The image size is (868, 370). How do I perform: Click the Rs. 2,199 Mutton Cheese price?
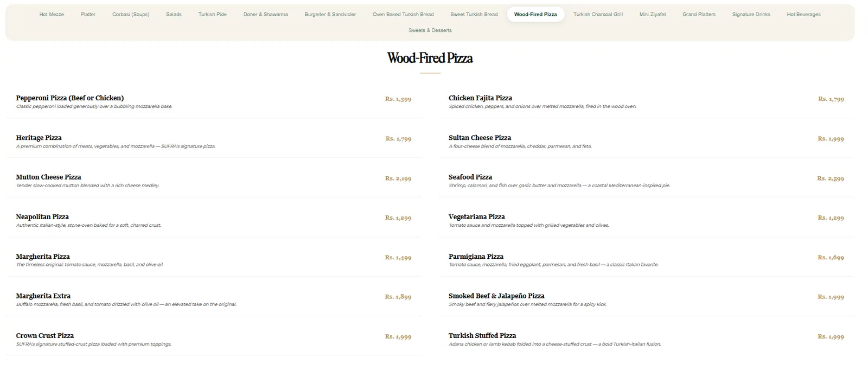pyautogui.click(x=398, y=178)
